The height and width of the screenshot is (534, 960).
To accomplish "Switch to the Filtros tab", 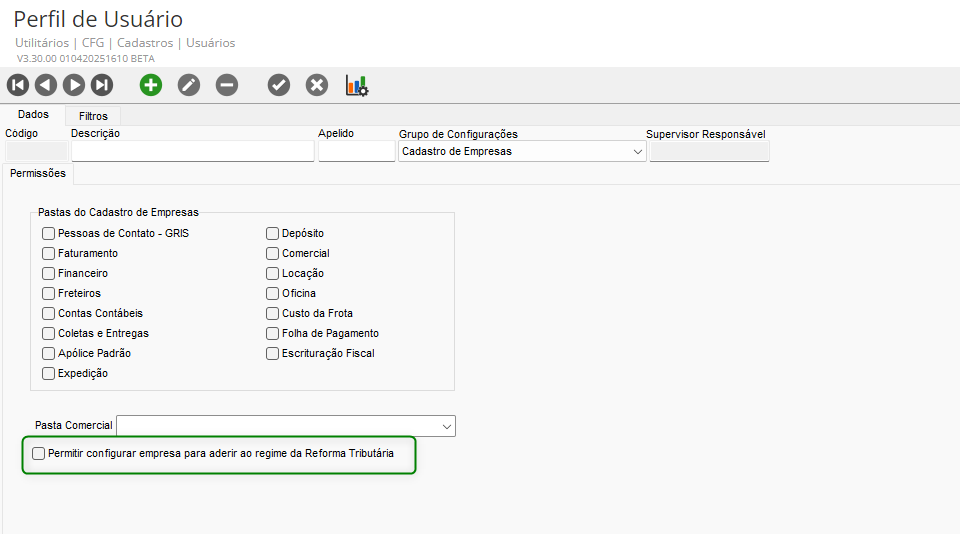I will (x=93, y=116).
